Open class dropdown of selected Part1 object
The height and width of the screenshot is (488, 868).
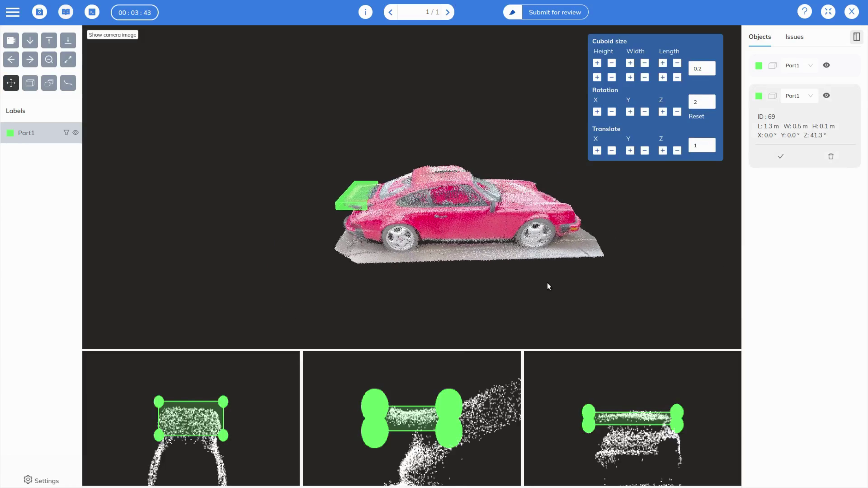(810, 96)
